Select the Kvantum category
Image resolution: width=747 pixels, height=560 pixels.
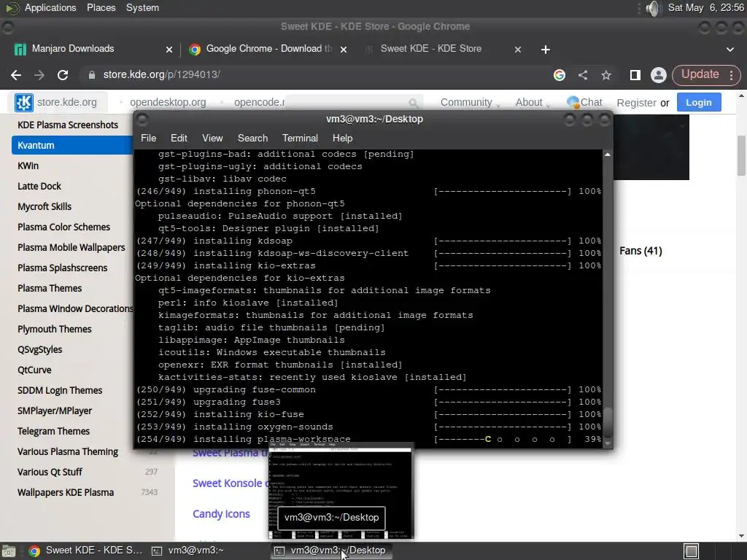click(x=72, y=145)
